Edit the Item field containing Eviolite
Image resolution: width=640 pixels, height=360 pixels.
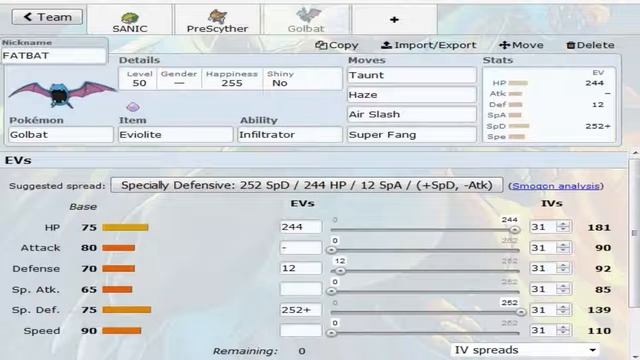(176, 135)
